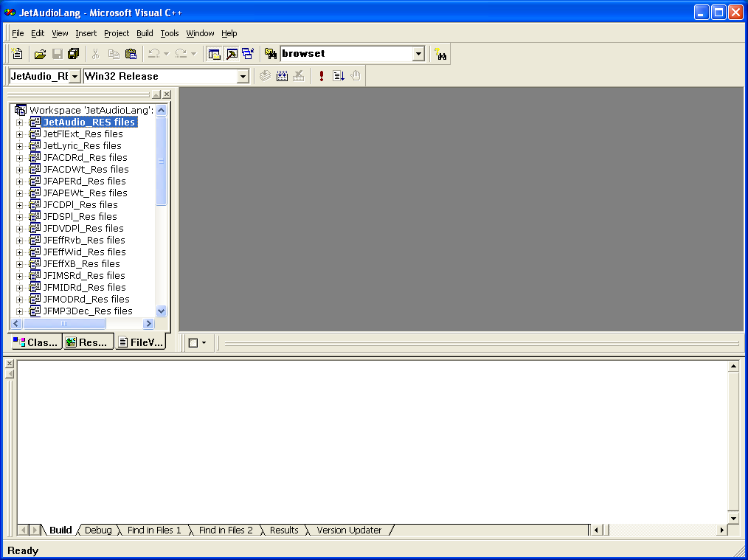Expand the JetAudio_RES files node

pyautogui.click(x=20, y=122)
